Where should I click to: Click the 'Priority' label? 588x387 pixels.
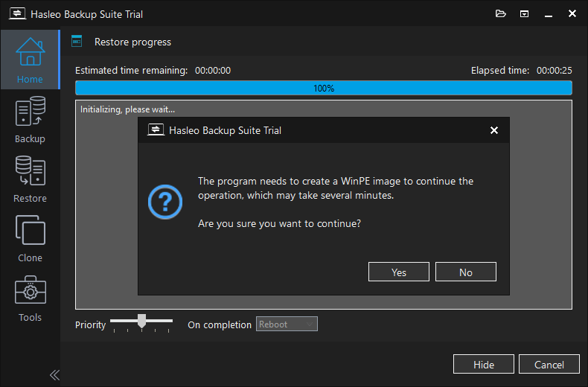point(90,324)
